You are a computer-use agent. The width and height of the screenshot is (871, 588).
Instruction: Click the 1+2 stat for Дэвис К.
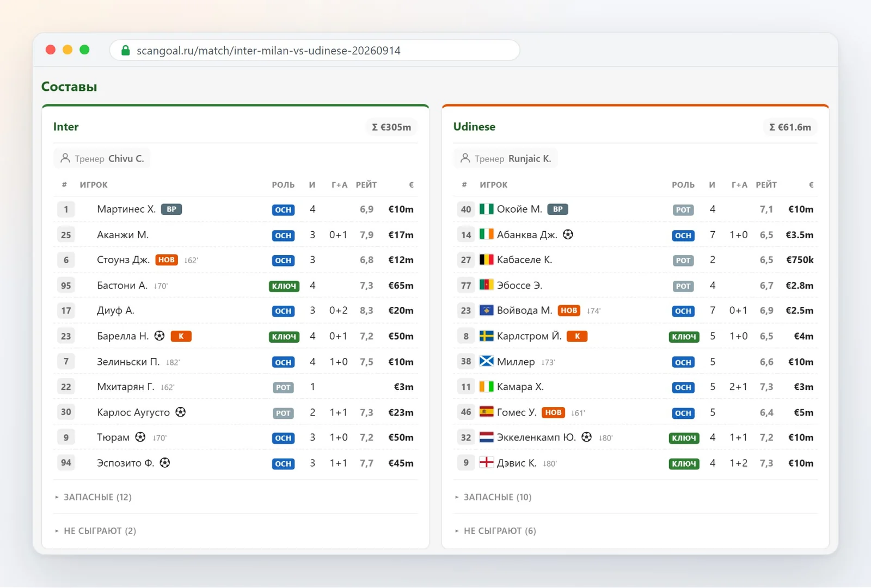(738, 462)
